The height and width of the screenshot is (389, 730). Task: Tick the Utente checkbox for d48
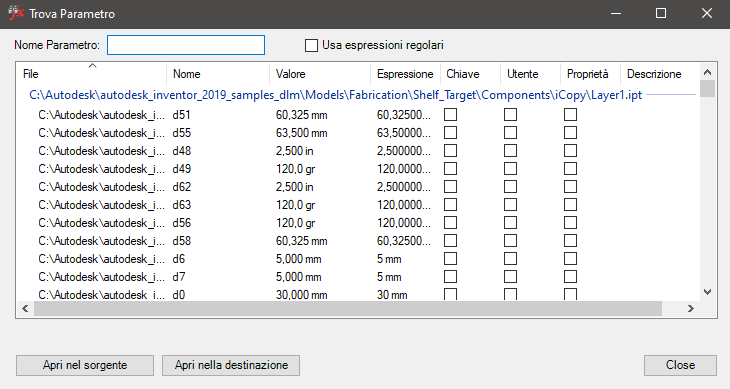pyautogui.click(x=510, y=151)
